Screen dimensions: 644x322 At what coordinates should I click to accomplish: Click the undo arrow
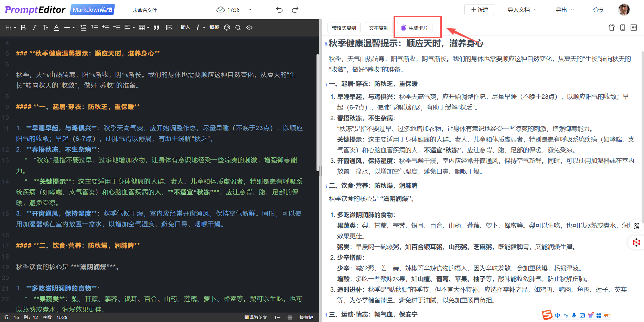point(279,10)
